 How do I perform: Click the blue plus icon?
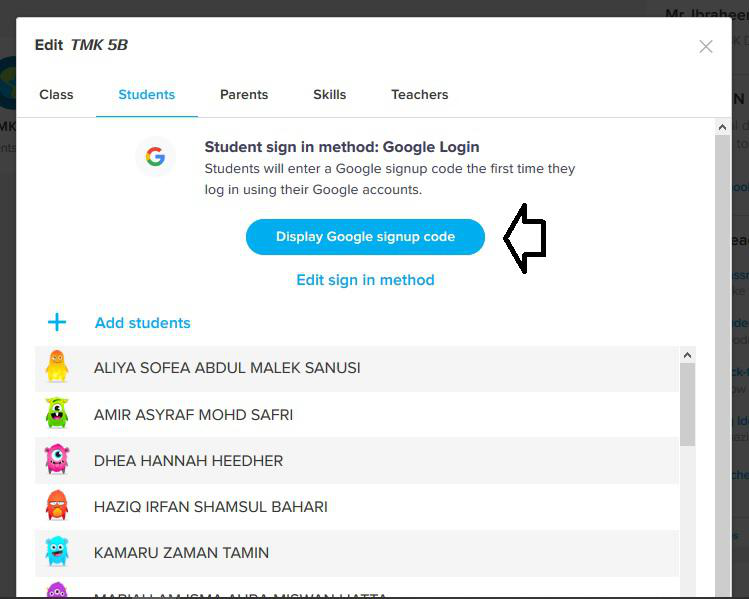pos(57,322)
